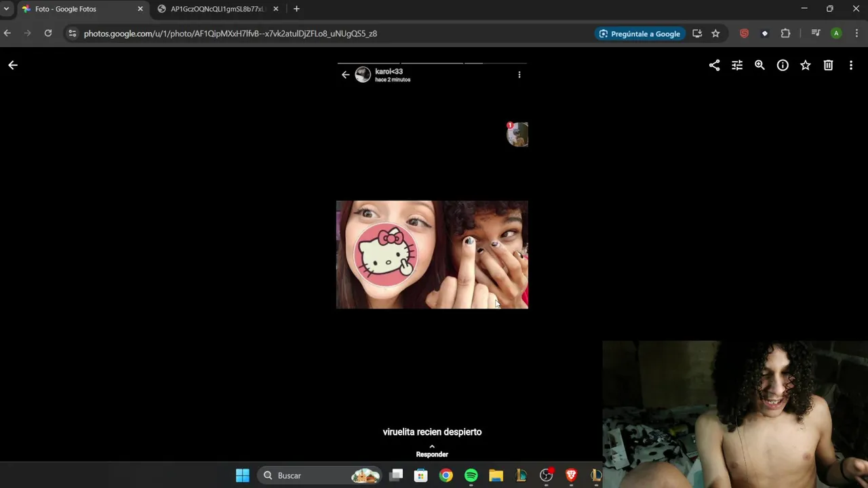Viewport: 868px width, 488px height.
Task: Go back in browser history
Action: point(7,33)
